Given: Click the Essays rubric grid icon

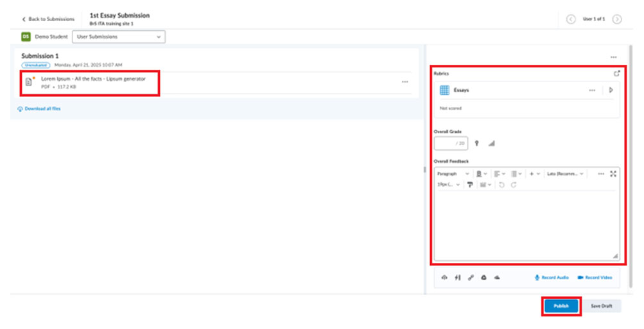Looking at the screenshot, I should coord(444,90).
